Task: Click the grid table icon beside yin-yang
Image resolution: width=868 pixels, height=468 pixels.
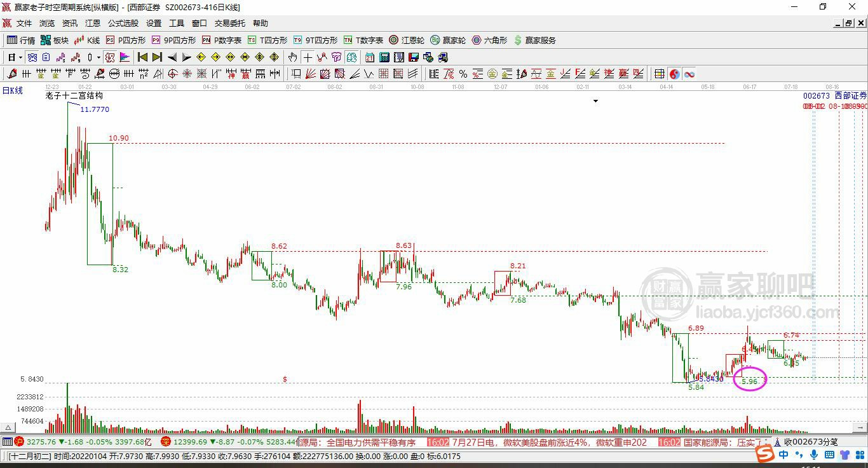Action: click(x=659, y=74)
